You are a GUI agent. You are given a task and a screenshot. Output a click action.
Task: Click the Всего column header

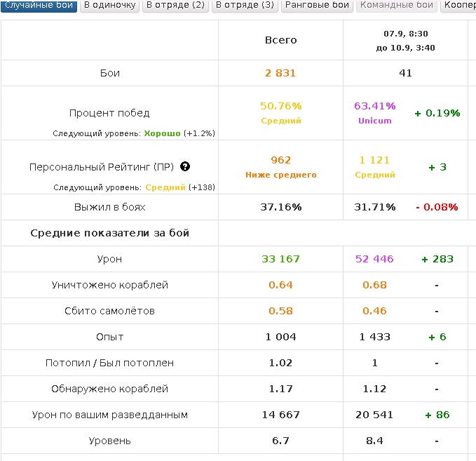click(280, 40)
